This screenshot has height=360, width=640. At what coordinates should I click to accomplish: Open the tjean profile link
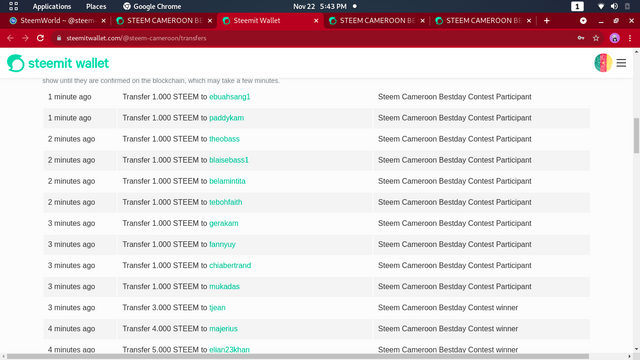tap(217, 308)
